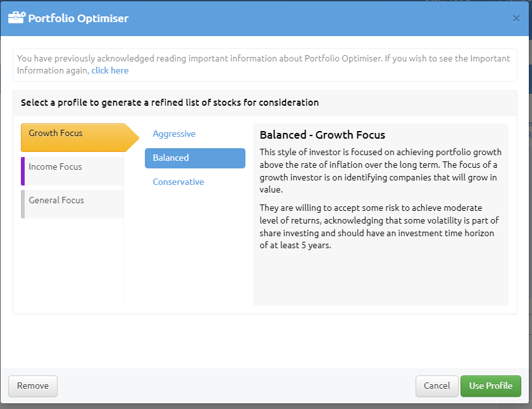This screenshot has height=409, width=532.
Task: Click the Balanced - Growth Focus heading
Action: pyautogui.click(x=323, y=135)
